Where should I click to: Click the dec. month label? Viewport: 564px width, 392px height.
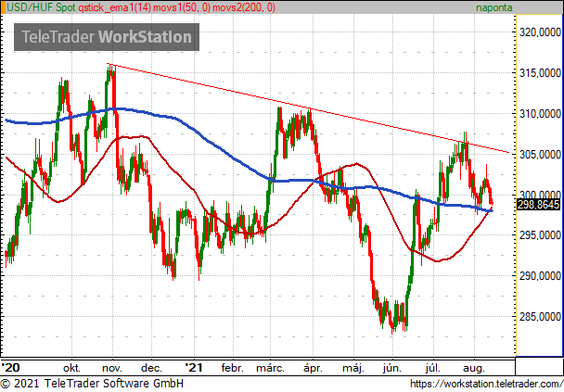tap(151, 368)
